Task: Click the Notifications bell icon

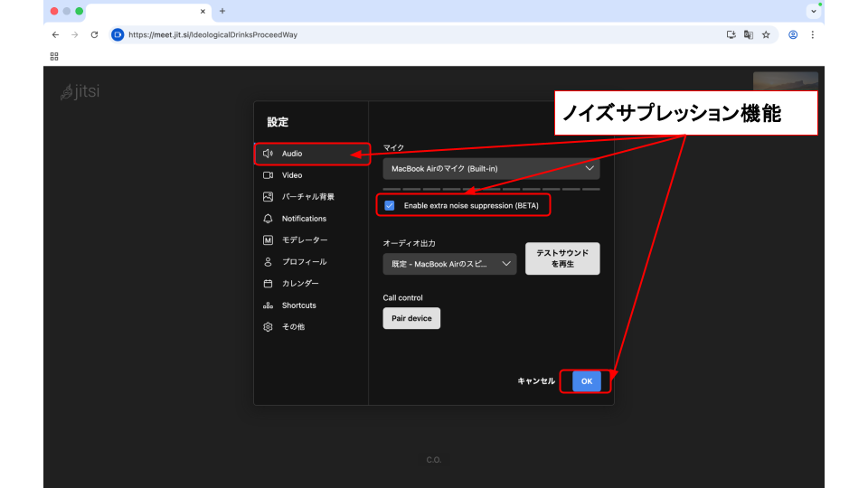Action: coord(268,219)
